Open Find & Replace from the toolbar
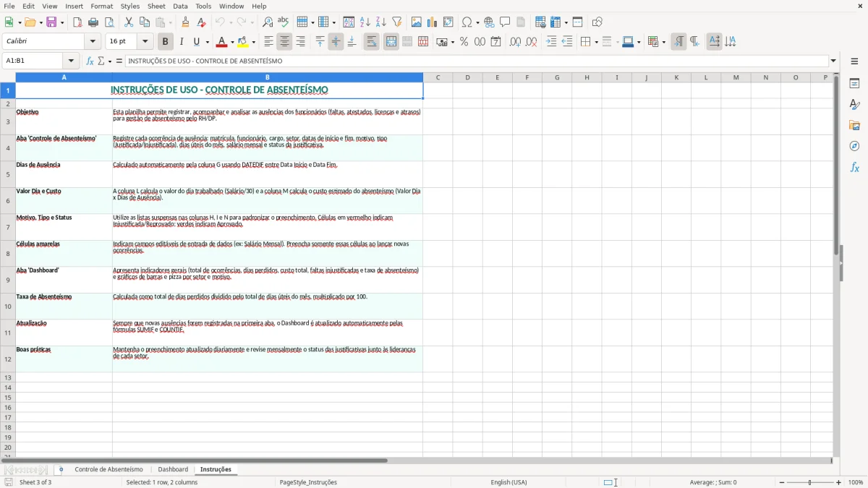The height and width of the screenshot is (488, 868). (x=268, y=22)
